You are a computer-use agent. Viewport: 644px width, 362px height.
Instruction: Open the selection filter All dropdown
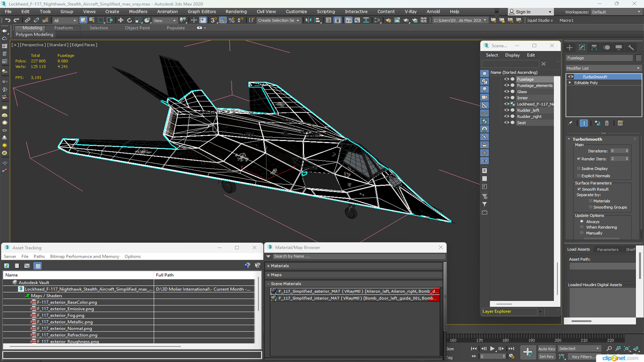click(65, 20)
